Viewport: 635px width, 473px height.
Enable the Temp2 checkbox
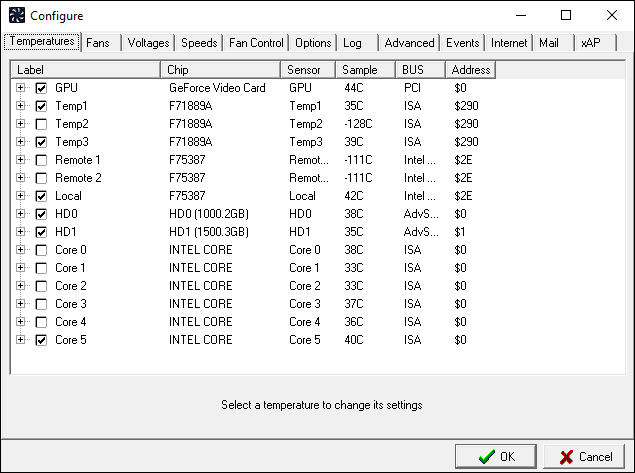(x=41, y=124)
